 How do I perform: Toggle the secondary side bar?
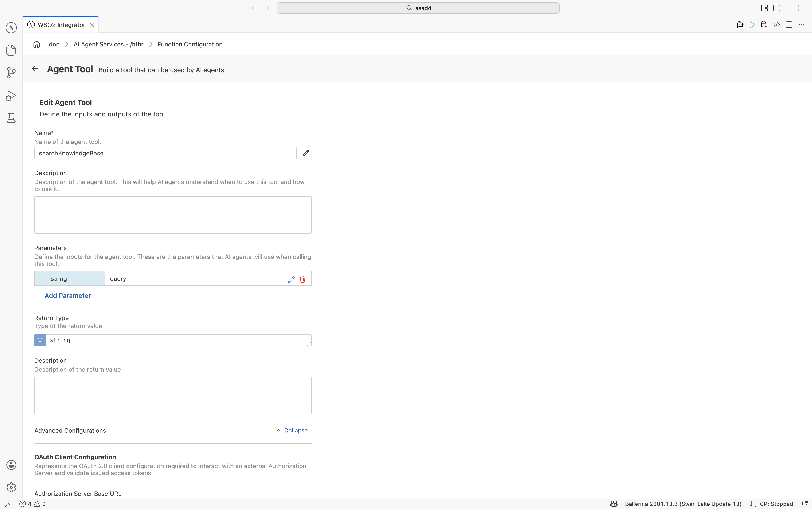tap(801, 8)
